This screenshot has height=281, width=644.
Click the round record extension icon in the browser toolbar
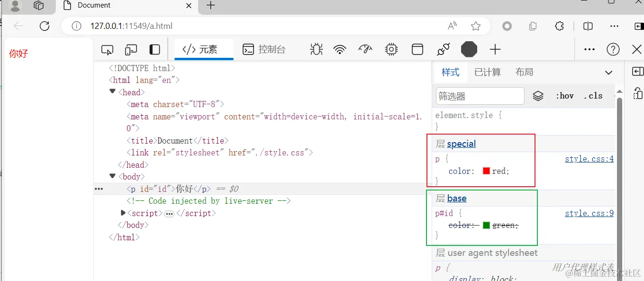[x=507, y=26]
